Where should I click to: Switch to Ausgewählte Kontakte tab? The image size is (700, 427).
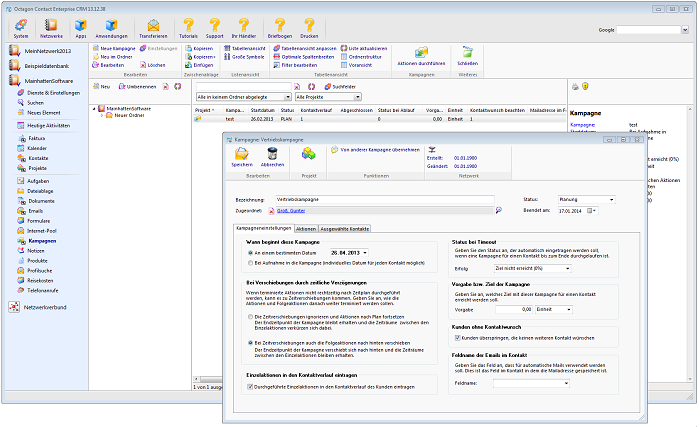pos(345,229)
